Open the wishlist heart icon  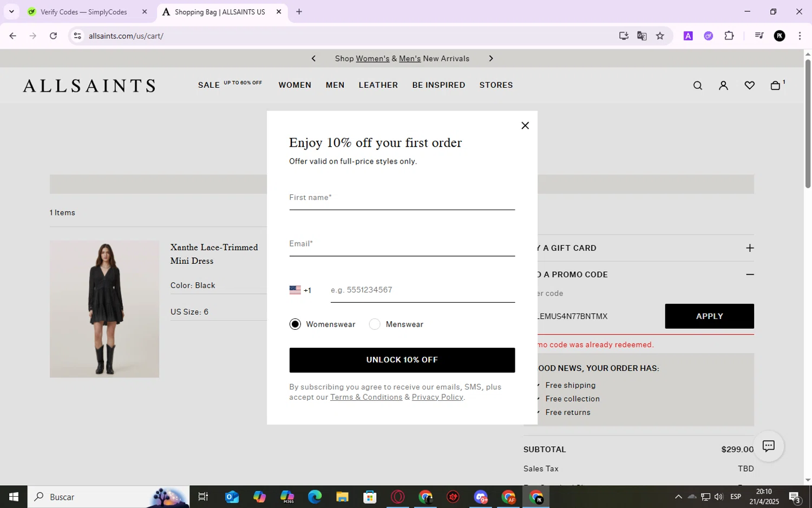tap(749, 86)
